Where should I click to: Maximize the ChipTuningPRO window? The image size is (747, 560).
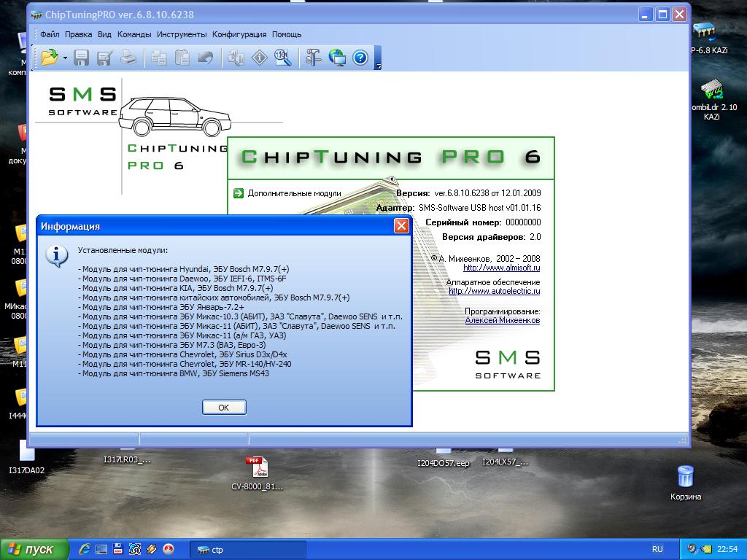click(662, 15)
